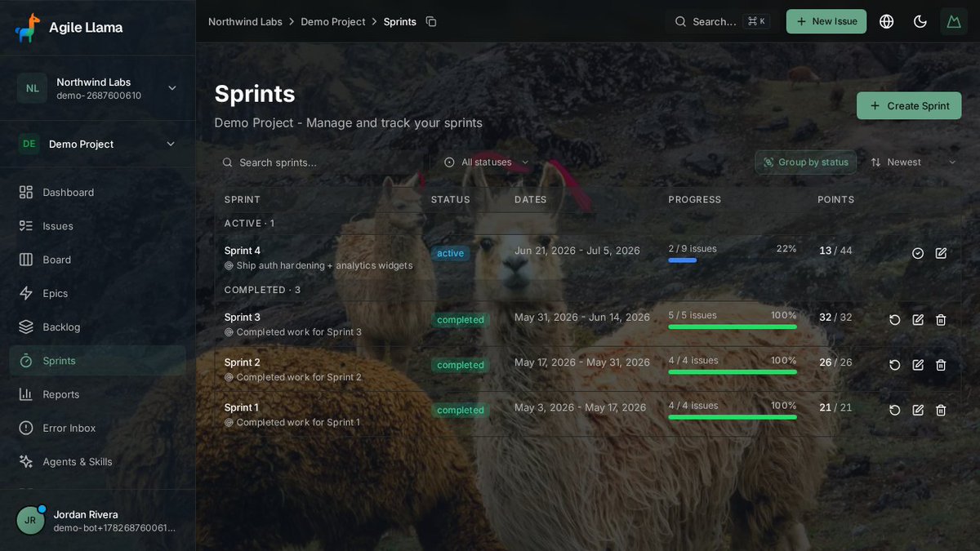The width and height of the screenshot is (980, 551).
Task: Reopen Sprint 1 with the undo icon
Action: 895,410
